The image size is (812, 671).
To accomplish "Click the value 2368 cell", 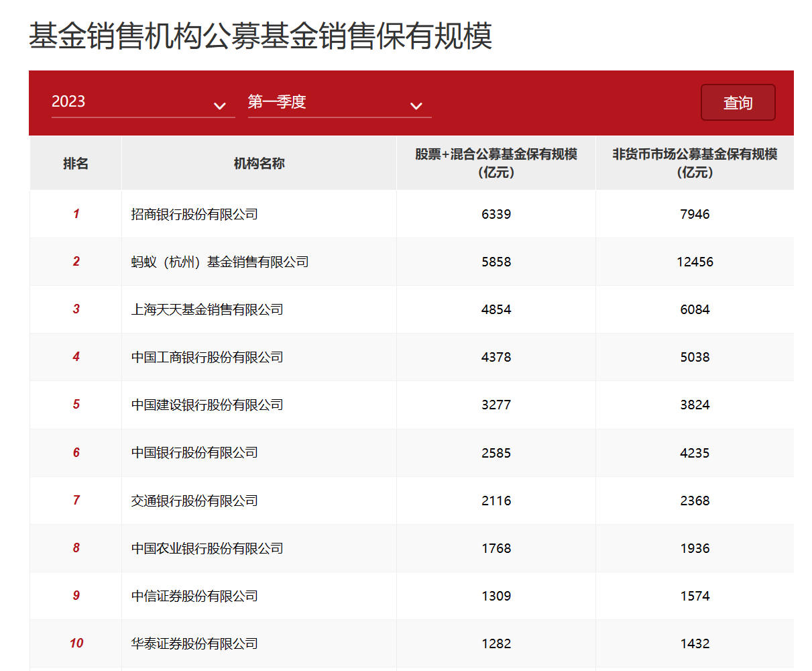I will point(695,501).
